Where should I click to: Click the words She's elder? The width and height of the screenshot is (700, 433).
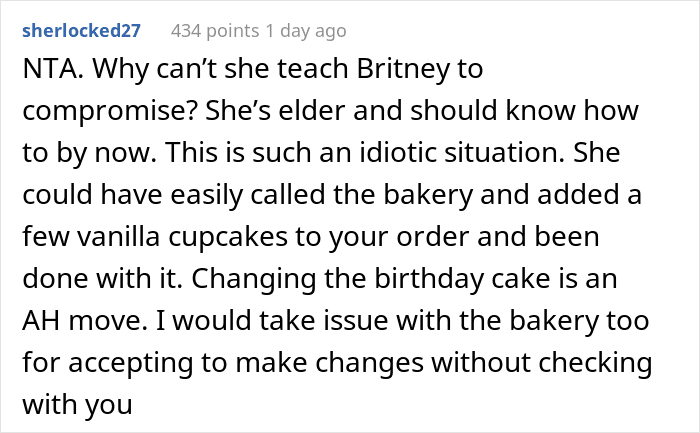coord(275,110)
